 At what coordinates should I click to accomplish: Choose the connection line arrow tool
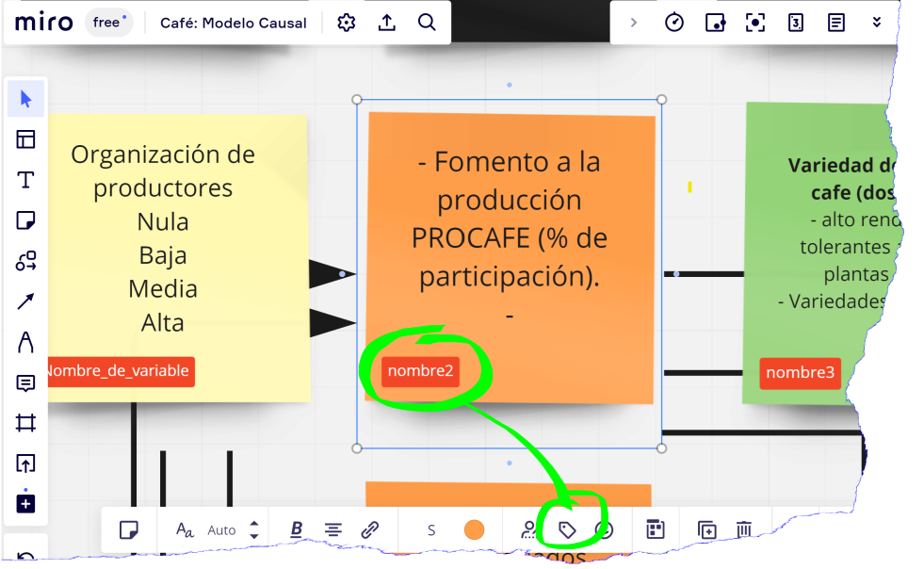pyautogui.click(x=25, y=301)
